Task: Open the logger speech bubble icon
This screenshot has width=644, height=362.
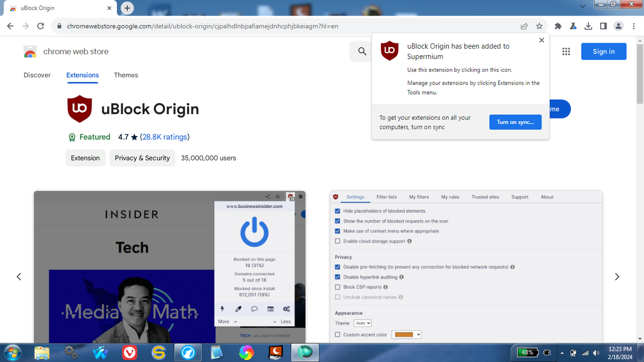Action: tap(254, 309)
